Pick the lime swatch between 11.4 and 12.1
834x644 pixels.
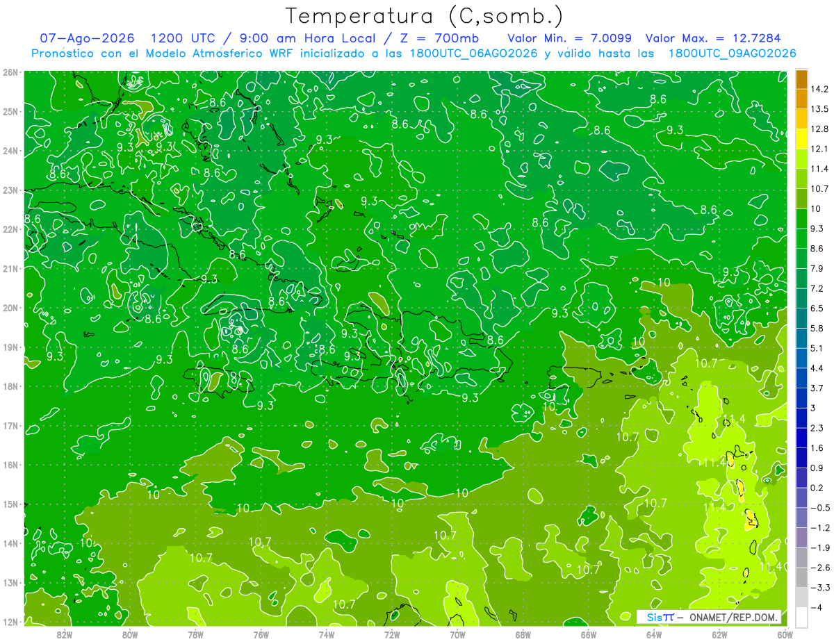[801, 159]
